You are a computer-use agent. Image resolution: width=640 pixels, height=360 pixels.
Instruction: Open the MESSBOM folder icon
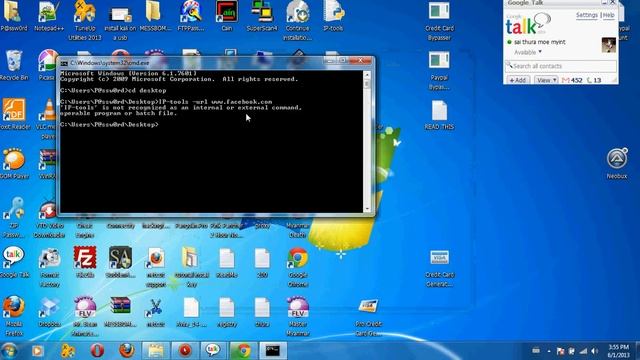click(x=155, y=16)
